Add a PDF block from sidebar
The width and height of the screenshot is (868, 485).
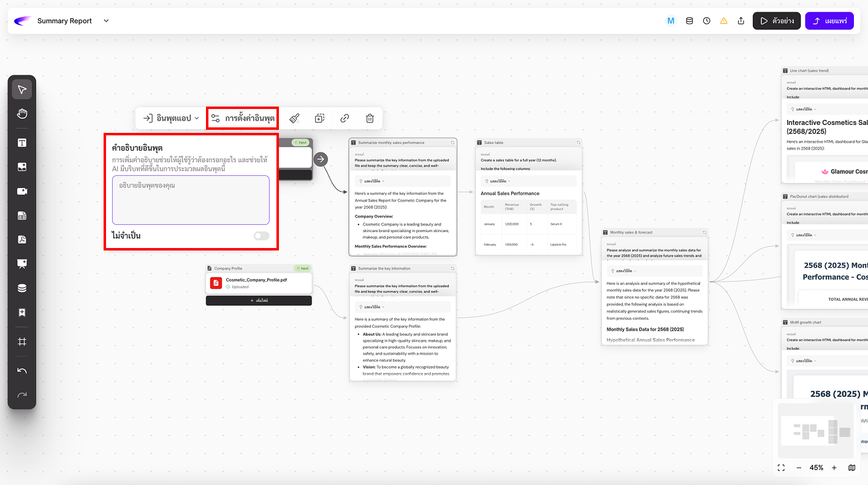tap(22, 239)
